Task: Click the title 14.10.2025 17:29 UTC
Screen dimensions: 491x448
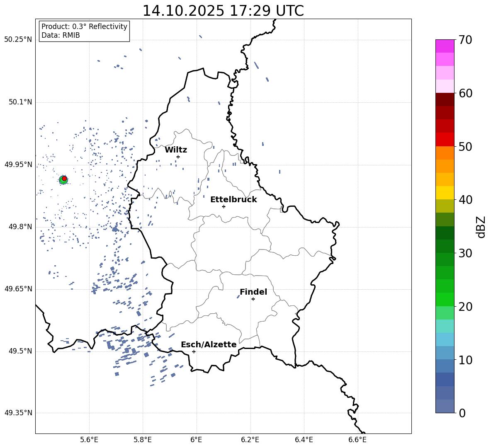Action: (x=223, y=11)
